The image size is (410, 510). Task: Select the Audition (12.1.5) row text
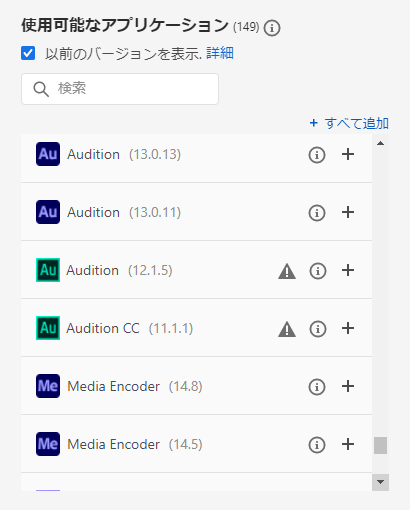tap(119, 270)
